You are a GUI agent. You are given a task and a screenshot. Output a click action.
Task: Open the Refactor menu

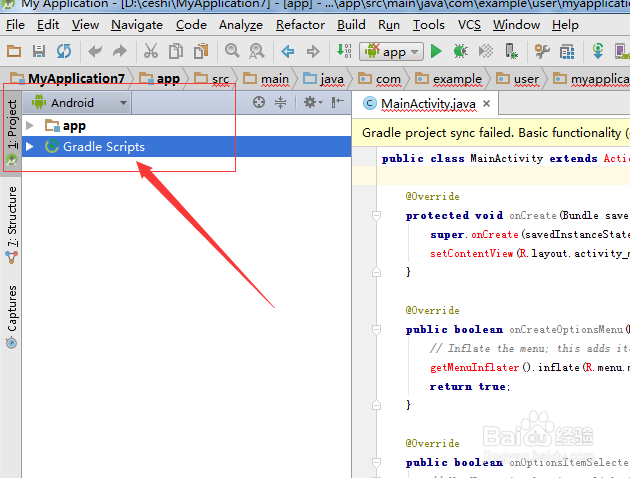(300, 25)
